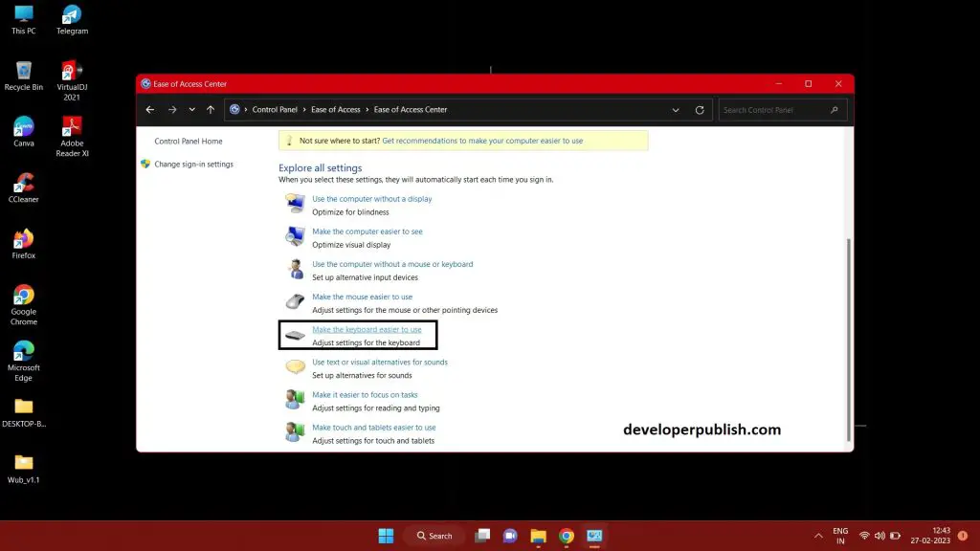Screen dimensions: 980x551
Task: Click monitor icon beside 'without a display'
Action: [295, 203]
